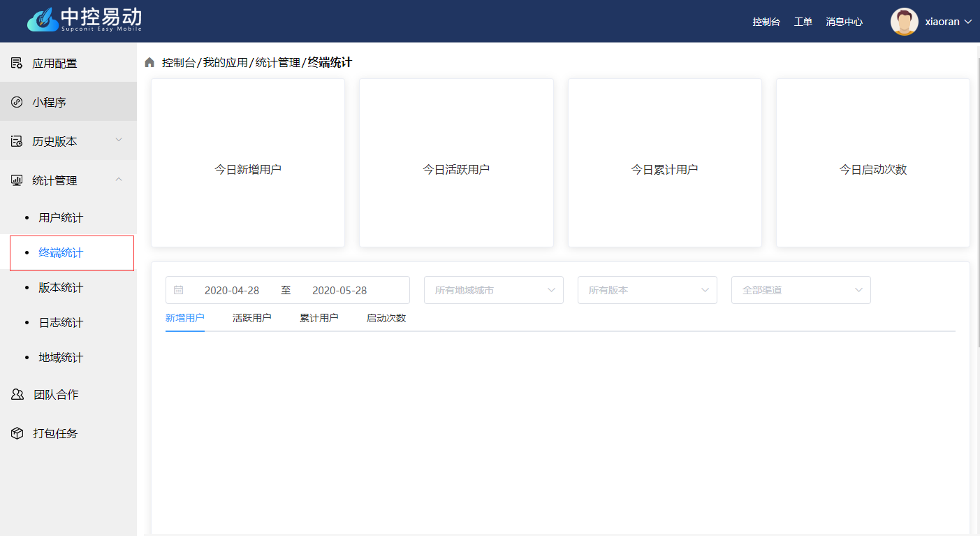
Task: Select 版本统计 in the sidebar
Action: (68, 288)
